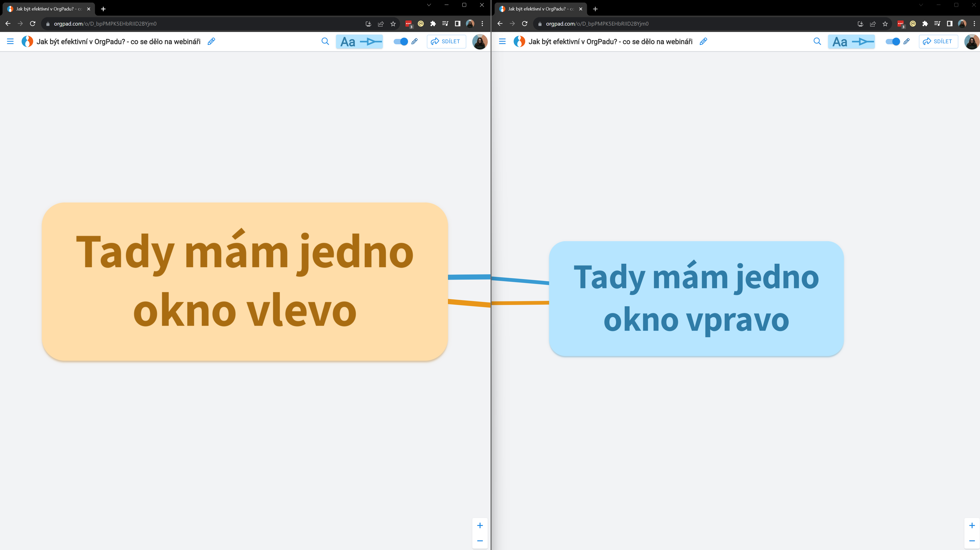This screenshot has width=980, height=550.
Task: Open tab search chevron in left browser
Action: pos(429,5)
